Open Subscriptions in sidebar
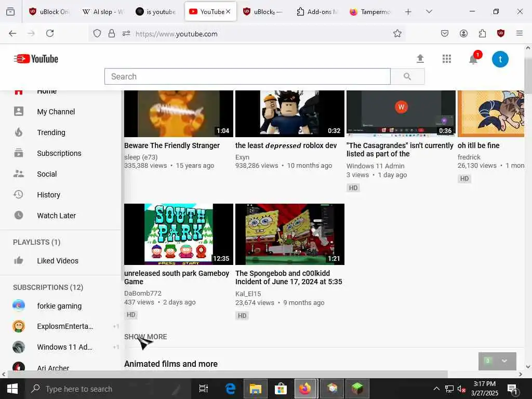 pos(59,153)
